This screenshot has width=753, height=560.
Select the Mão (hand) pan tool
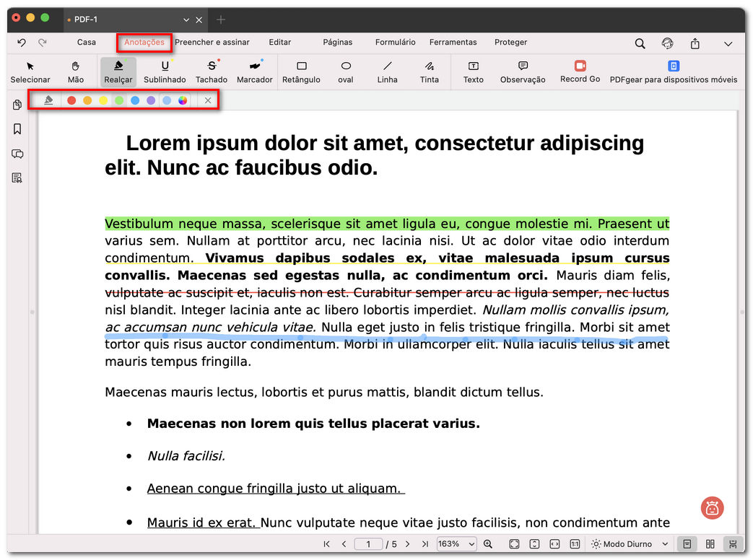pos(76,71)
